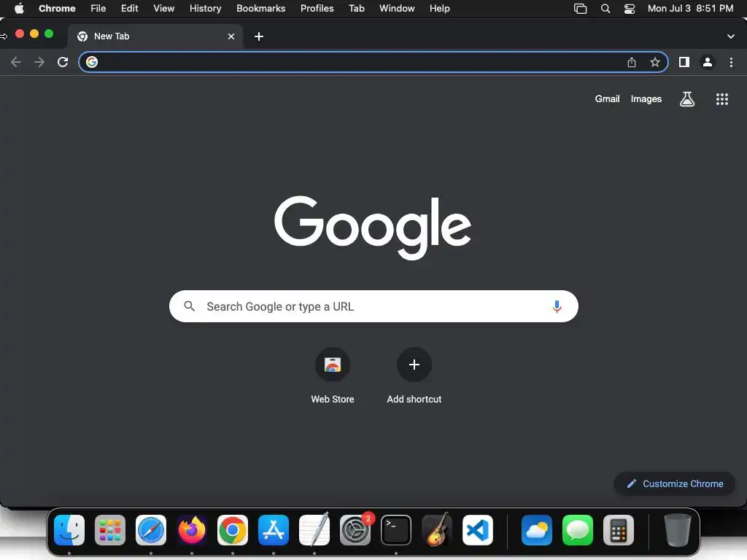
Task: Open Finder from the Dock
Action: [x=69, y=530]
